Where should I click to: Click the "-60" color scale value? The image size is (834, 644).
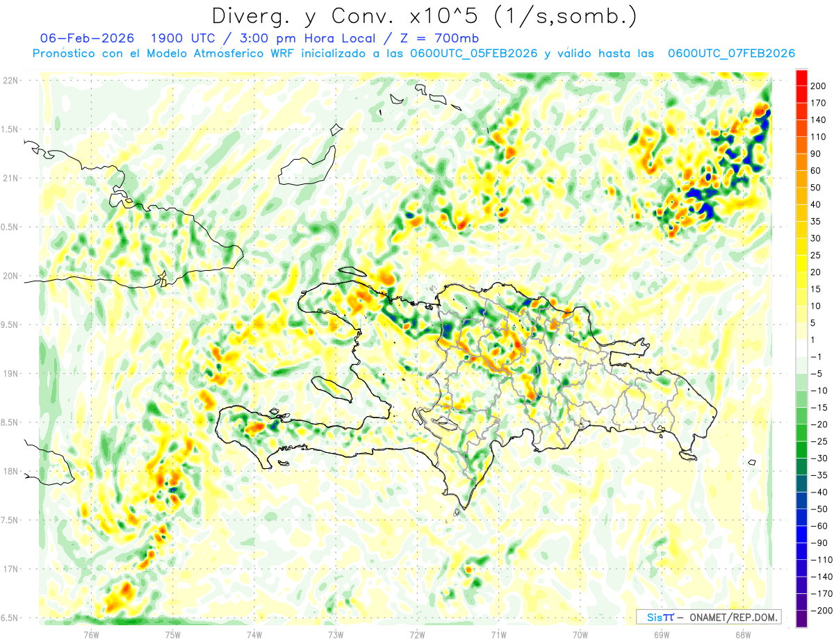coord(819,526)
